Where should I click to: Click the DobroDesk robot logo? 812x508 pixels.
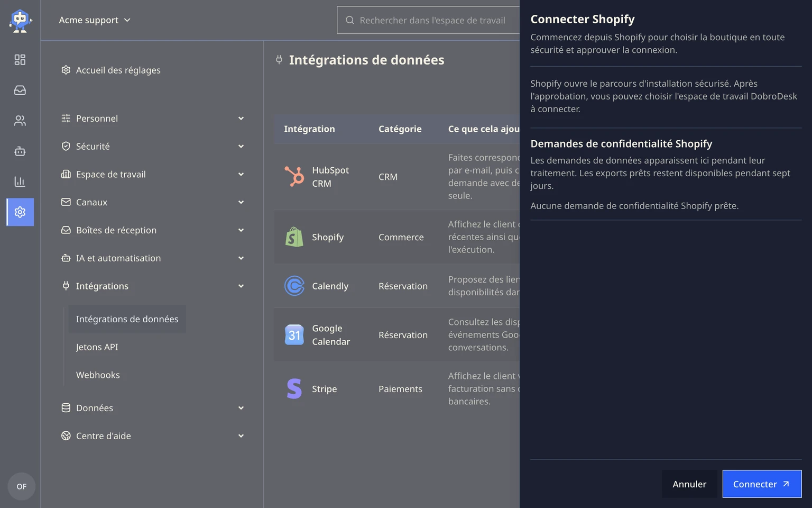point(20,21)
